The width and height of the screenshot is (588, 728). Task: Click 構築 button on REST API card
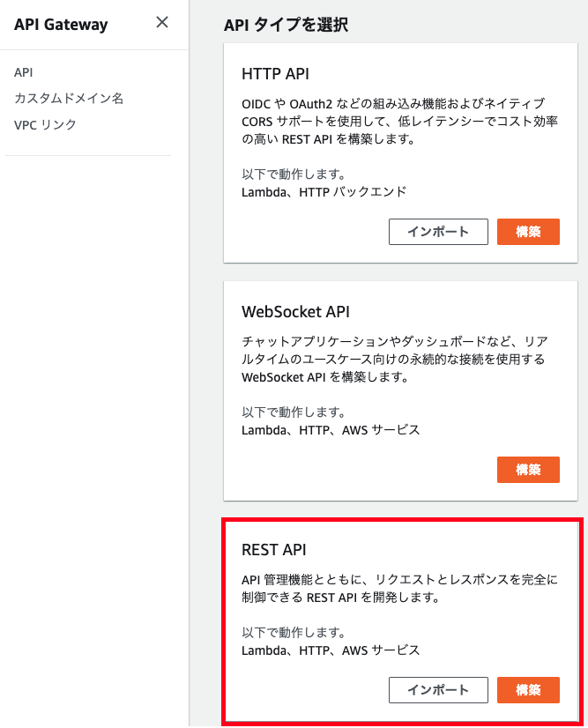528,690
